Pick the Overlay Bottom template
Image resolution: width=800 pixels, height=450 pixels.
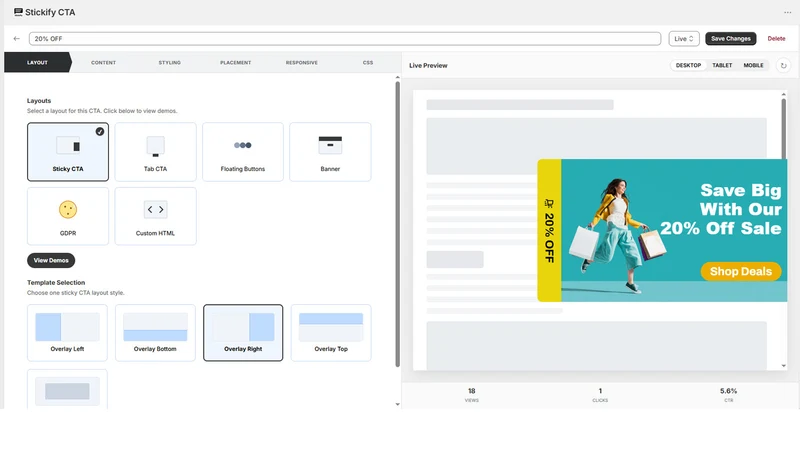tap(155, 333)
